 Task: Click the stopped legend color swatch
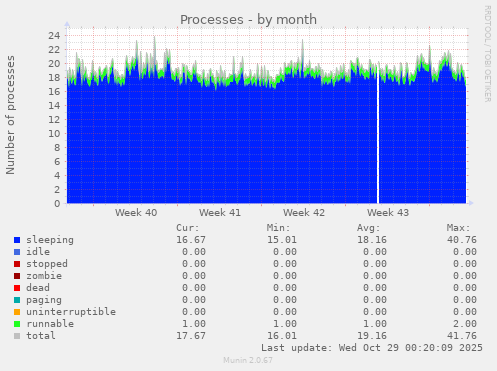(x=17, y=264)
